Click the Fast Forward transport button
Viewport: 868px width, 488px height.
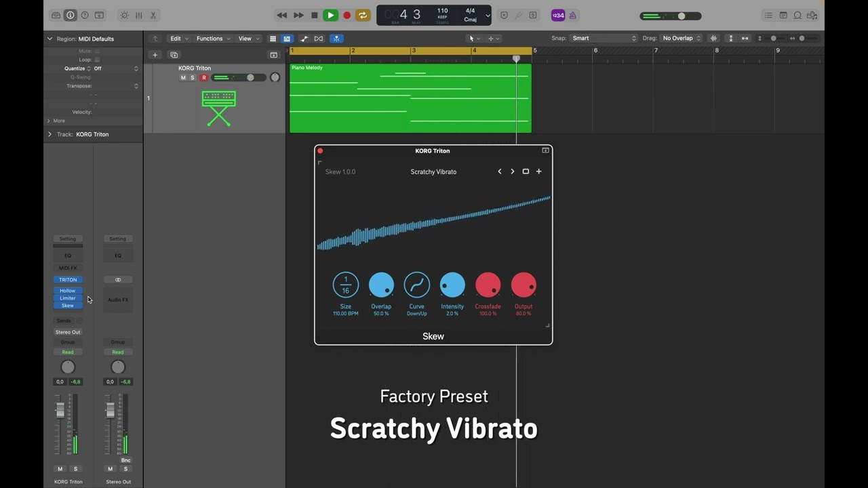click(298, 15)
